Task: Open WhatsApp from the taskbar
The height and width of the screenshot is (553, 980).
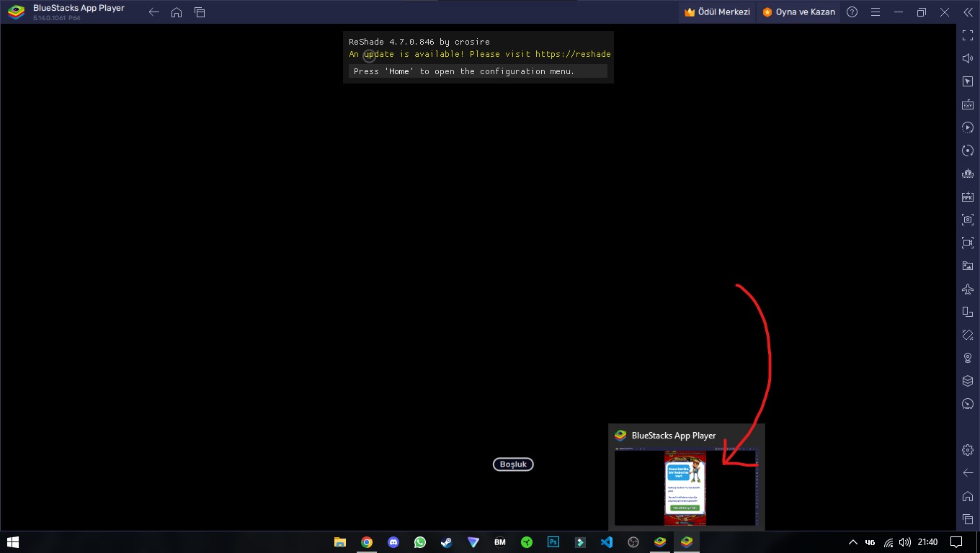Action: coord(420,542)
